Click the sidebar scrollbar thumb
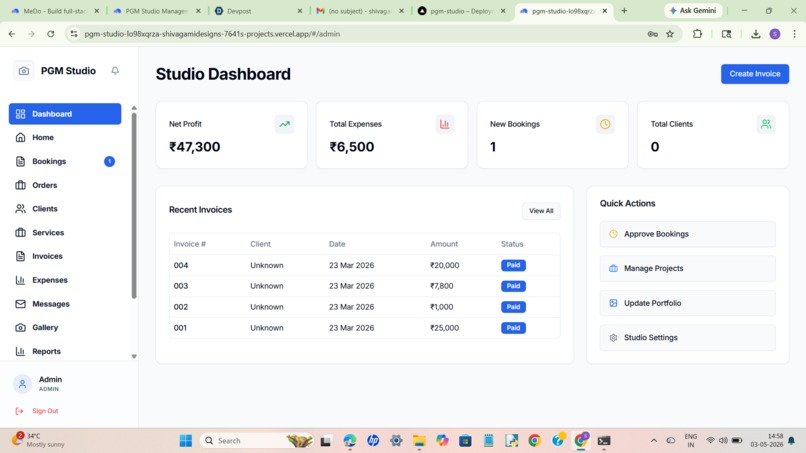This screenshot has height=453, width=806. pos(134,205)
